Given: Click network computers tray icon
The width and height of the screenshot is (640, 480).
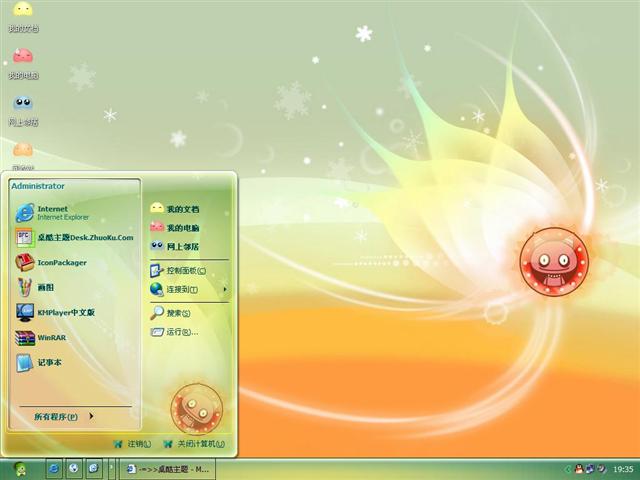Looking at the screenshot, I should point(590,469).
